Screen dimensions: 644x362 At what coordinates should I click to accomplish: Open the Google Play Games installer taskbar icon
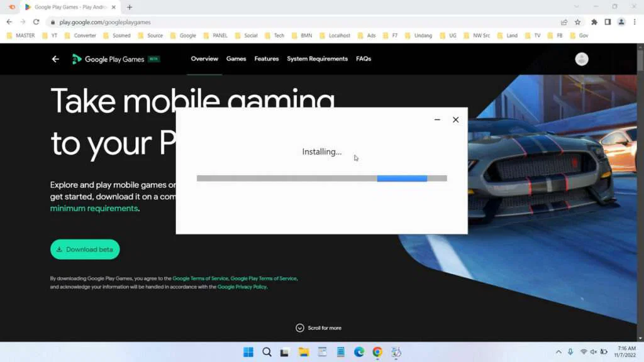point(396,352)
